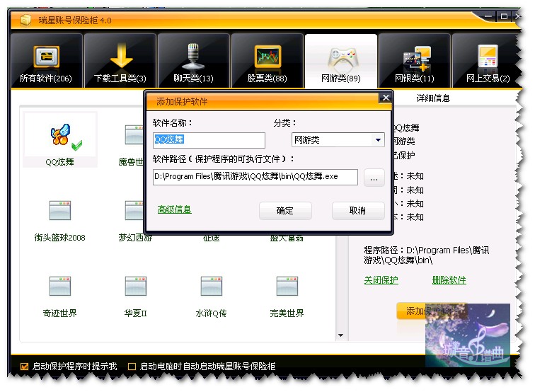Open the 高级信息 link
This screenshot has width=535, height=392.
click(x=174, y=209)
